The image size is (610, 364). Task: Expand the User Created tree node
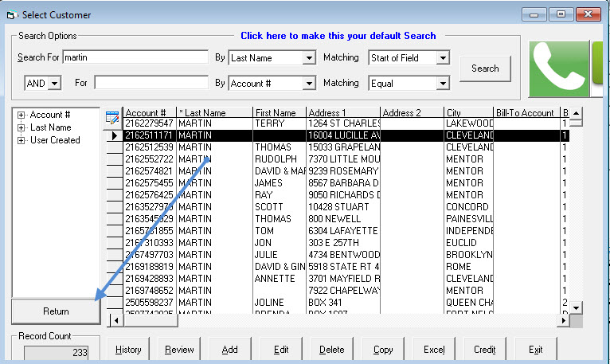click(21, 140)
